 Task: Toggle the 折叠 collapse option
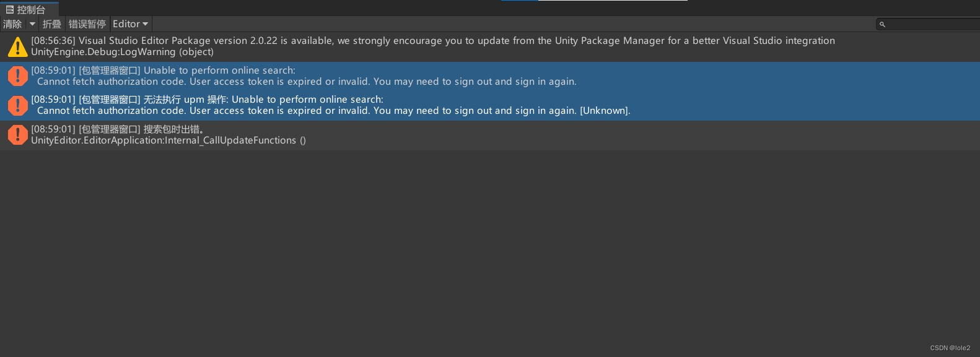52,24
